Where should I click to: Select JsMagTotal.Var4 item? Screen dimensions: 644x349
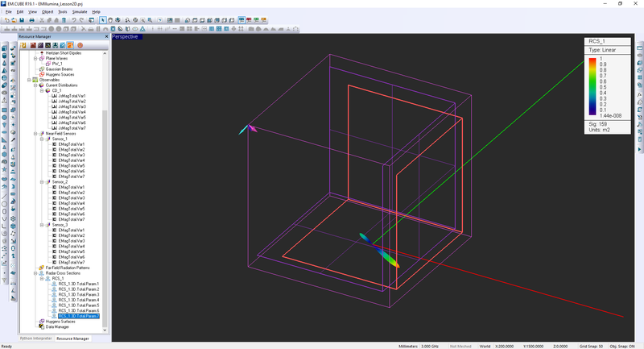[x=72, y=112]
